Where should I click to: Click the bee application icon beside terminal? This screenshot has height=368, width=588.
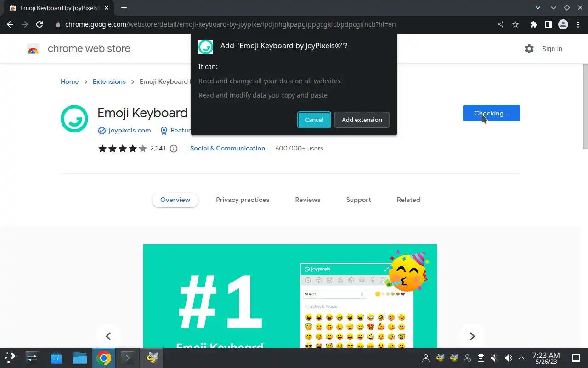tap(152, 358)
